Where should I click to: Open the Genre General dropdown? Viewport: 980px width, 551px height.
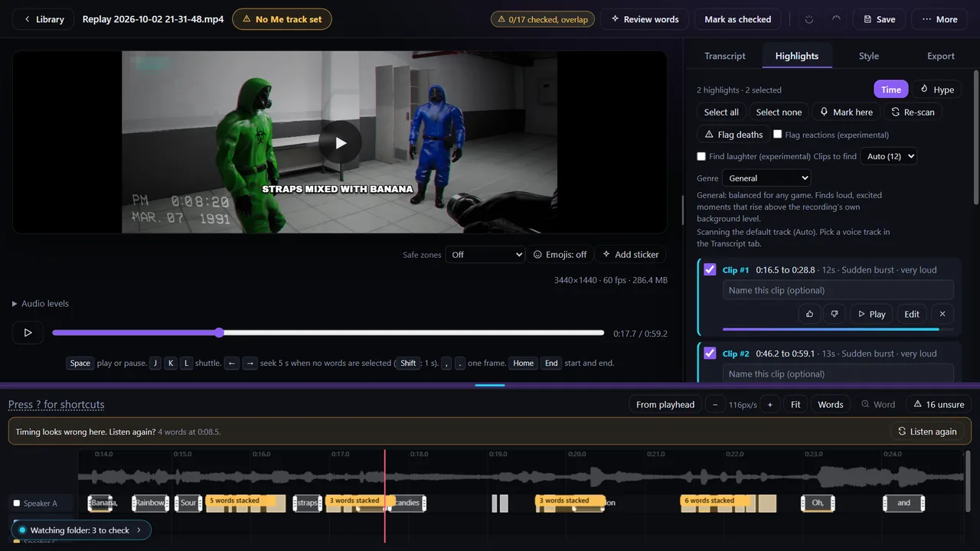[x=766, y=178]
